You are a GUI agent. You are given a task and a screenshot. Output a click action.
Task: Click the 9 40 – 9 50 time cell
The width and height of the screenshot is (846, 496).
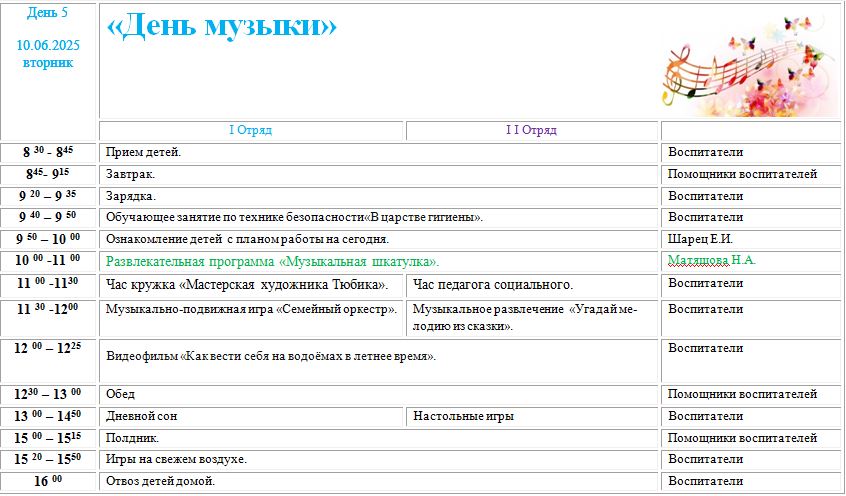pos(47,217)
